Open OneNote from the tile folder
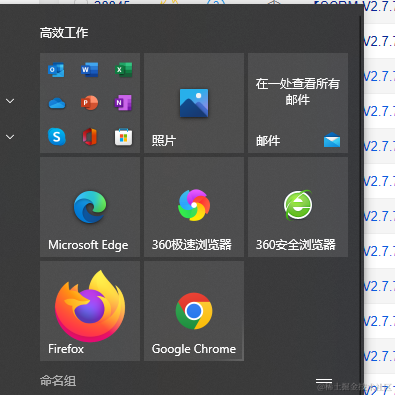395x395 pixels. coord(123,103)
